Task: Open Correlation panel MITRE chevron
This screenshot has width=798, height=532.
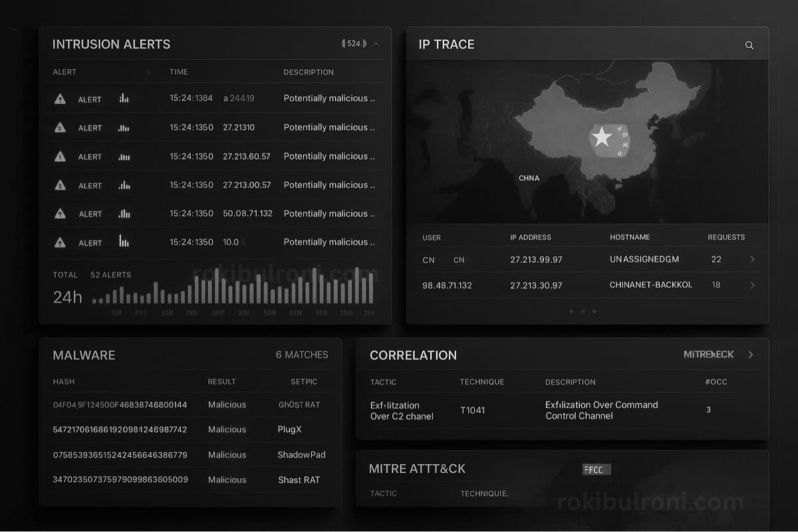Action: [751, 355]
